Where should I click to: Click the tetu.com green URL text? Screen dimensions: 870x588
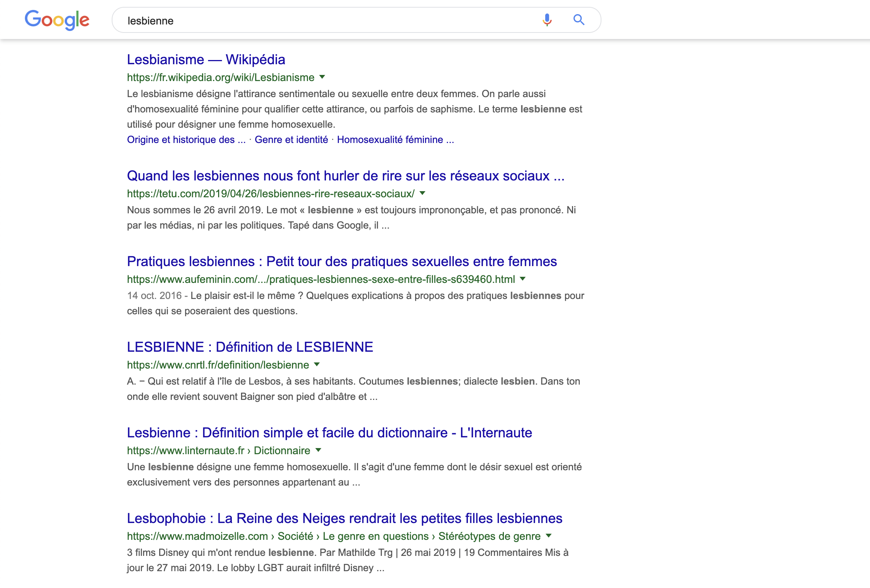tap(271, 194)
